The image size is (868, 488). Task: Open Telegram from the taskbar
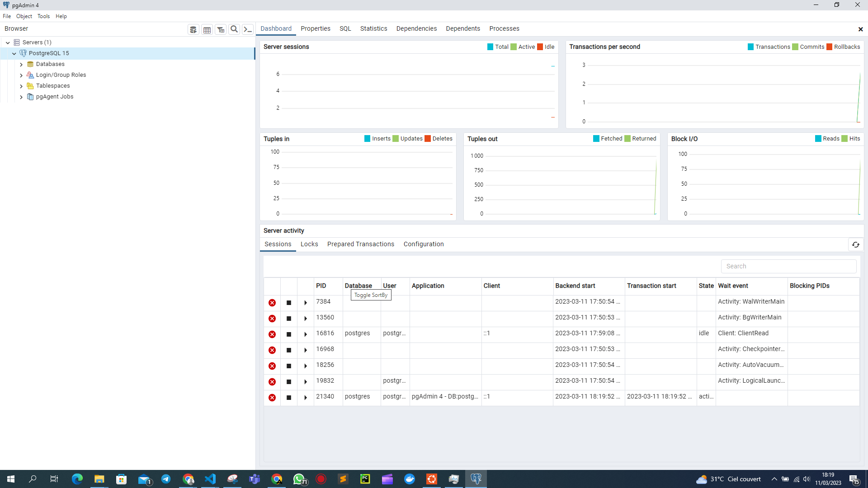(x=166, y=479)
